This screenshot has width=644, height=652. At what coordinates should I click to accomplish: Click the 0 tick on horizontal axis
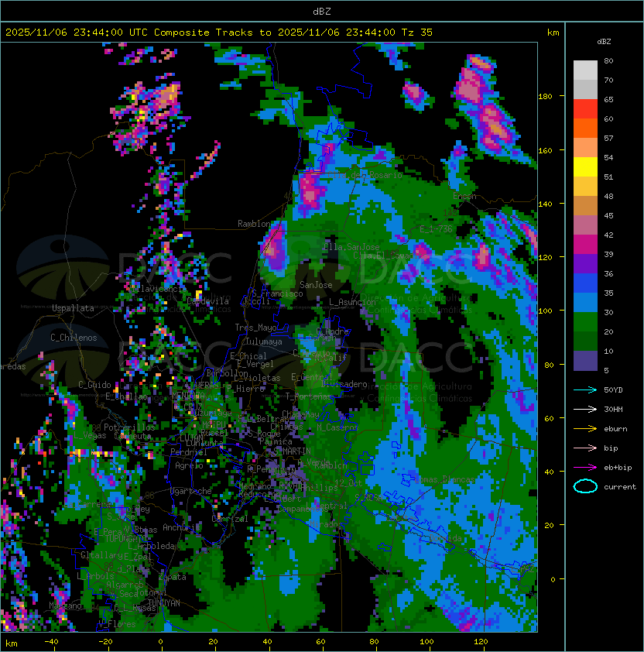point(160,642)
